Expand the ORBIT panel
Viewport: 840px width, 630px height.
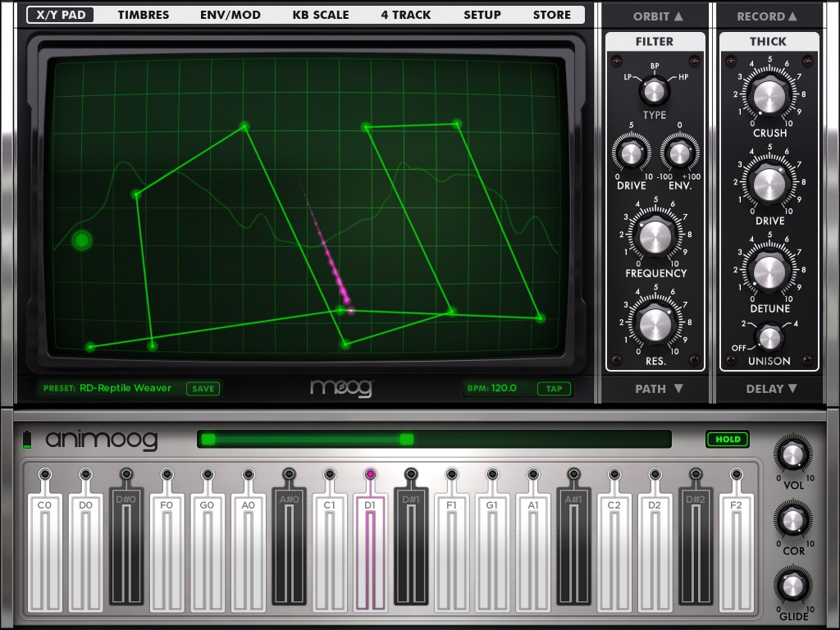658,16
